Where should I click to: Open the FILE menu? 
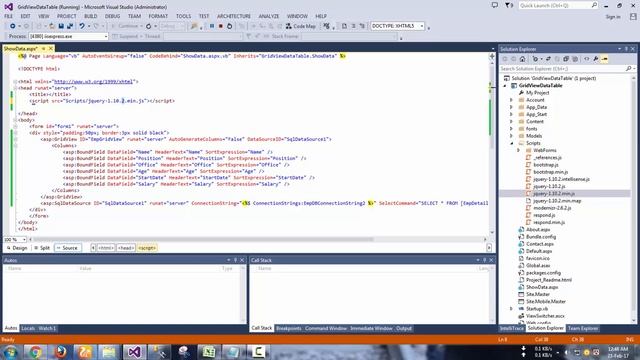point(9,16)
